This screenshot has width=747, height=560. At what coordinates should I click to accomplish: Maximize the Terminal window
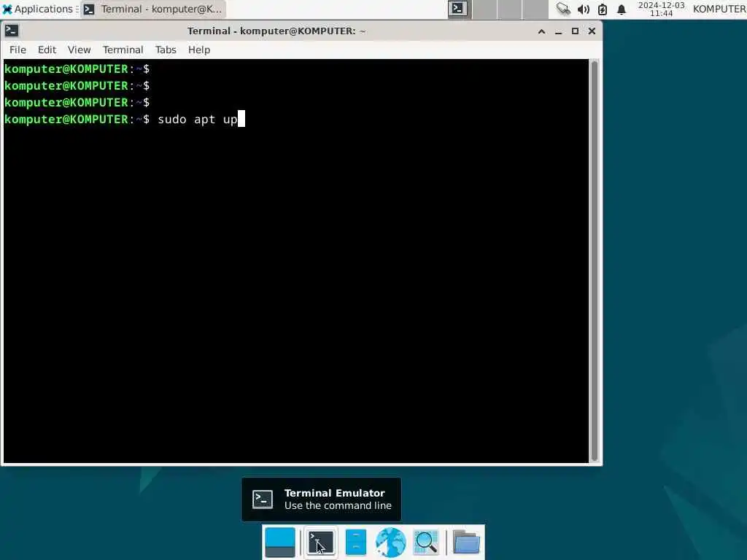[575, 31]
